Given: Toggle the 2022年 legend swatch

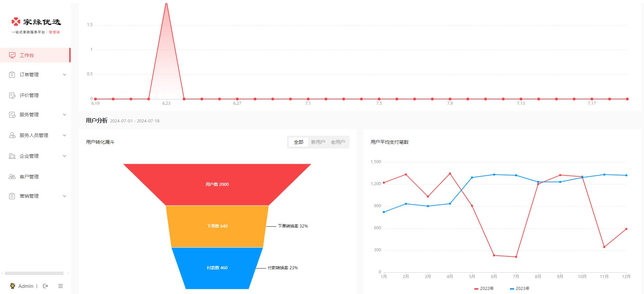Looking at the screenshot, I should tap(476, 289).
